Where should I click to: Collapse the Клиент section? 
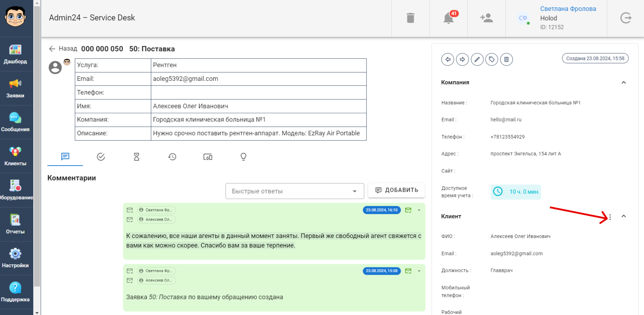[623, 216]
